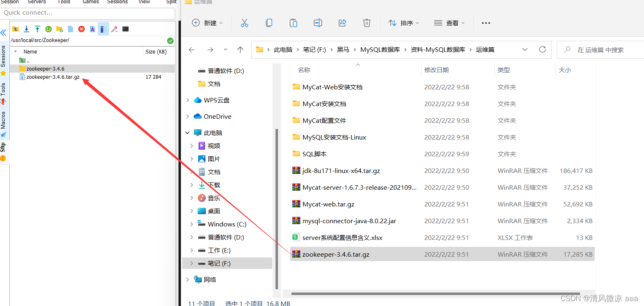Refresh the Explorer address bar
This screenshot has width=644, height=306.
pyautogui.click(x=543, y=49)
